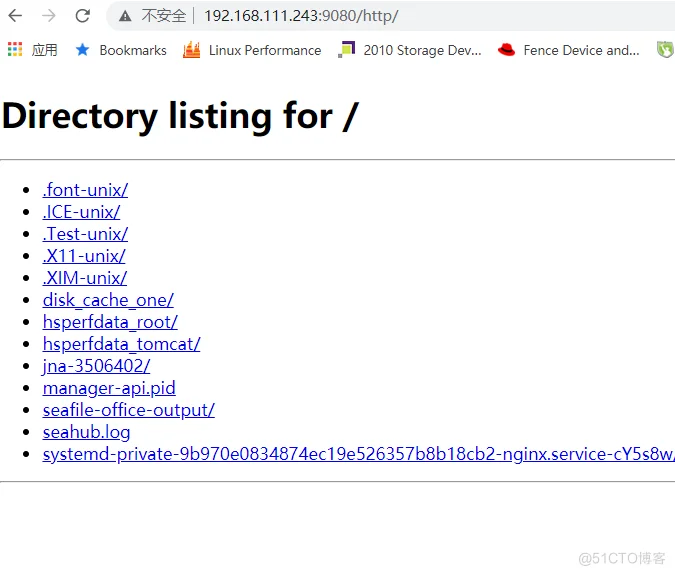Image resolution: width=675 pixels, height=575 pixels.
Task: Open the seafile-office-output/ directory link
Action: 129,410
